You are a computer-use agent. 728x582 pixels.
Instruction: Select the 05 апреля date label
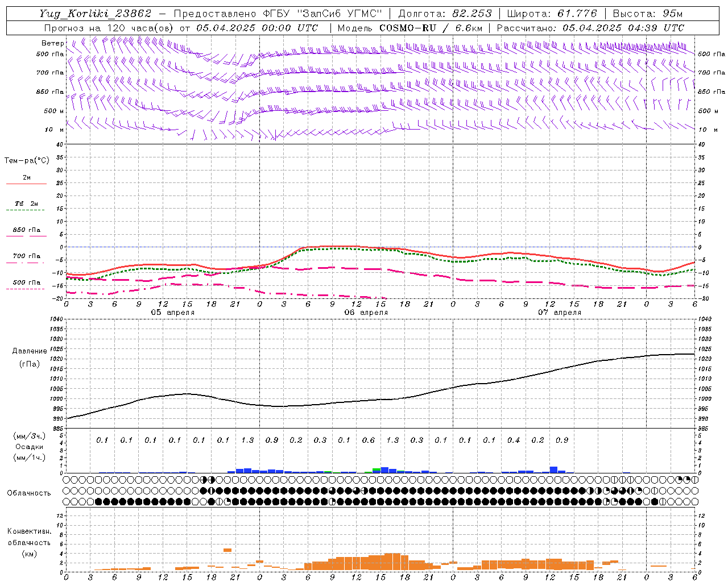tap(173, 313)
